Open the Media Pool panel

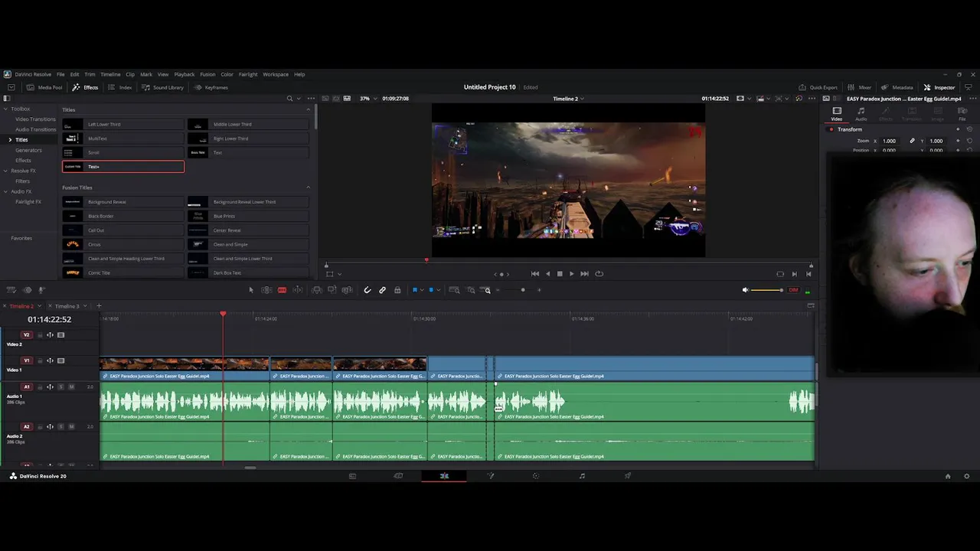(44, 87)
